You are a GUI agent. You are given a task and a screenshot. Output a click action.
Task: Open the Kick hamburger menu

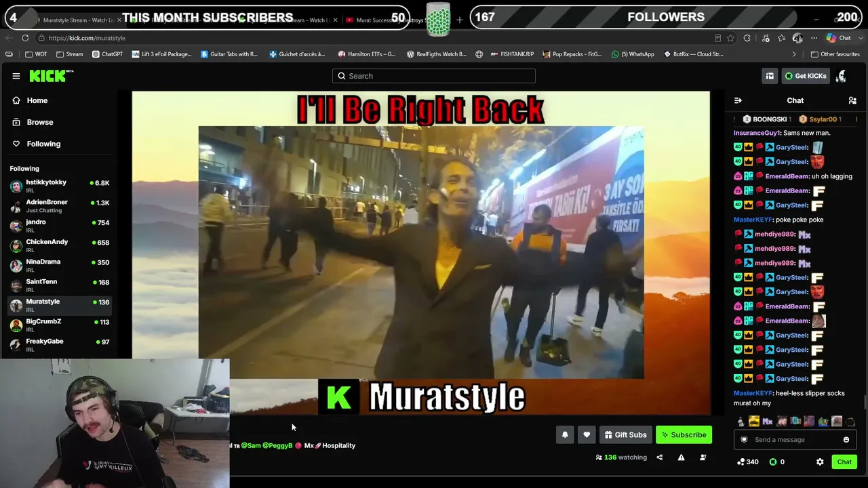[16, 76]
